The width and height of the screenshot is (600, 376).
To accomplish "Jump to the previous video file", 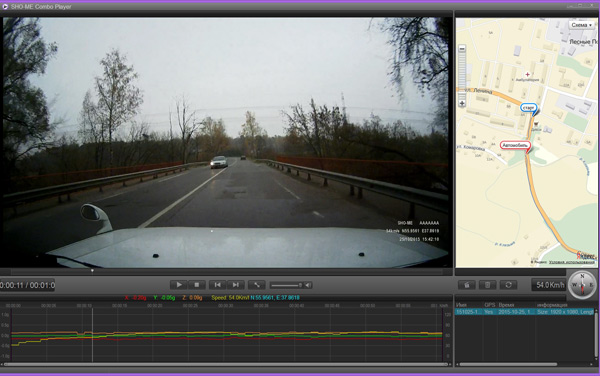I will 217,285.
